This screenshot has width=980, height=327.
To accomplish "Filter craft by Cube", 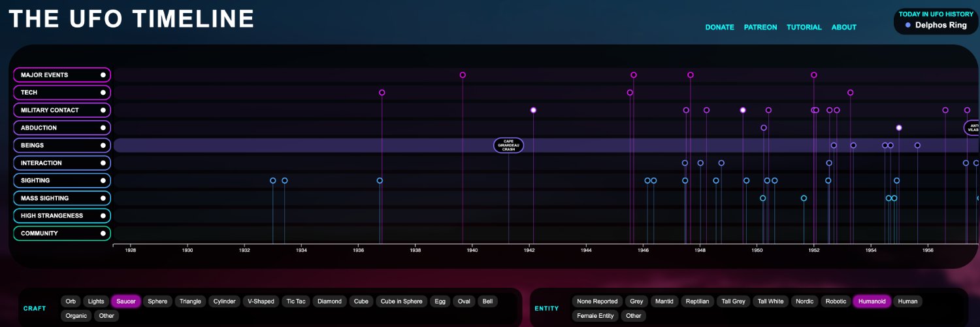I will pos(361,301).
